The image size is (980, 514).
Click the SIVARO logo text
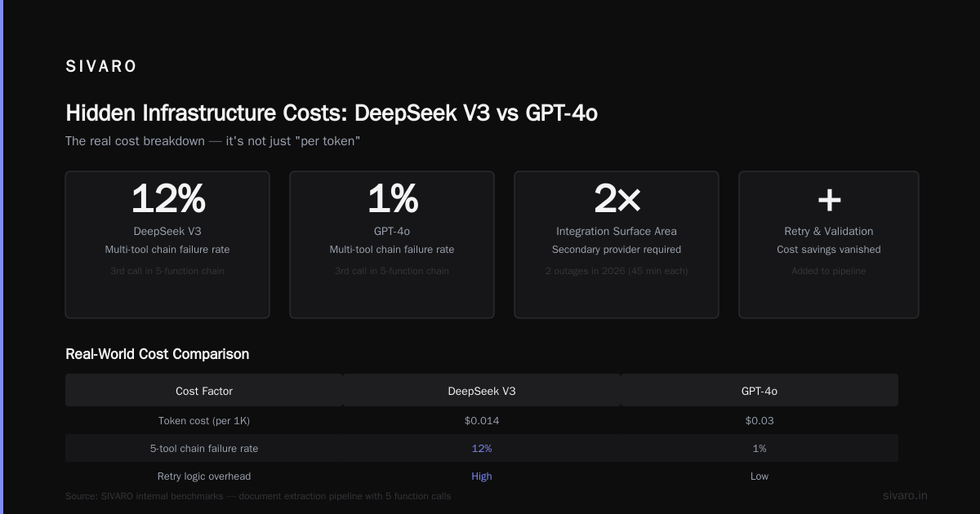pos(101,67)
